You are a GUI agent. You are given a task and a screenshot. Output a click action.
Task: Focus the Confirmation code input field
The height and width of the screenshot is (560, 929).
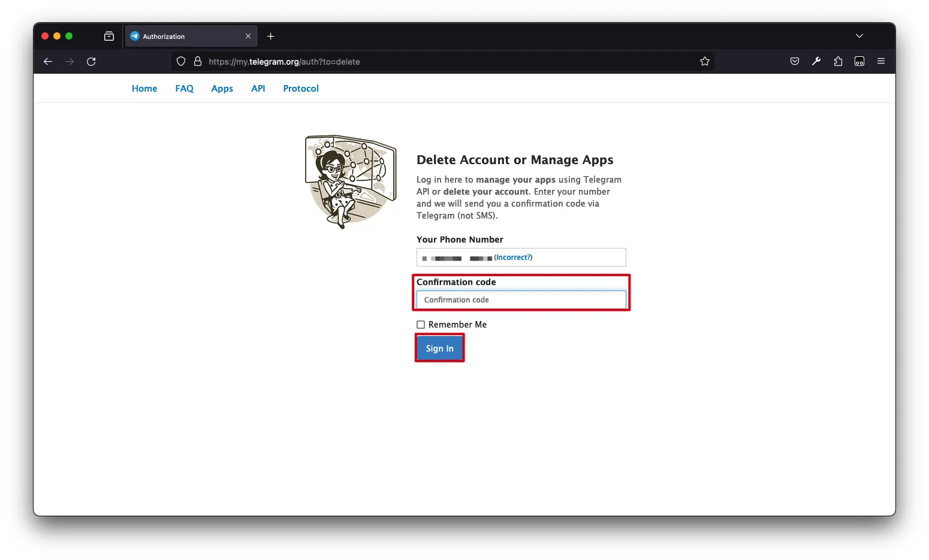521,299
